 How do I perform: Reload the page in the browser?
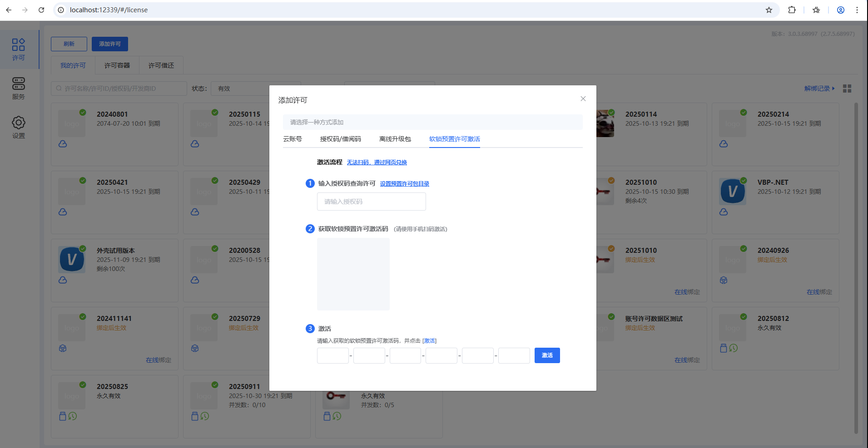click(41, 10)
